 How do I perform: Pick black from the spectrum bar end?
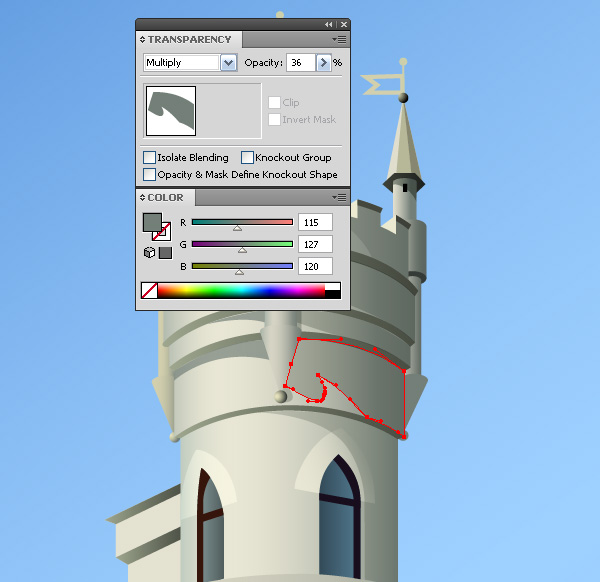pyautogui.click(x=333, y=295)
